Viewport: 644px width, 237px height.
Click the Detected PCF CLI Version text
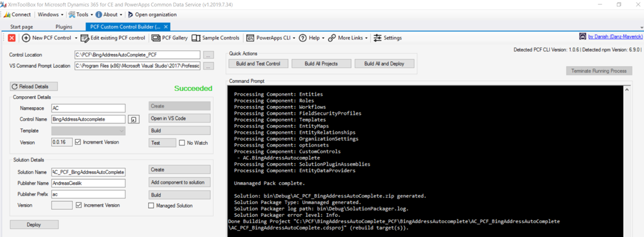(x=546, y=50)
